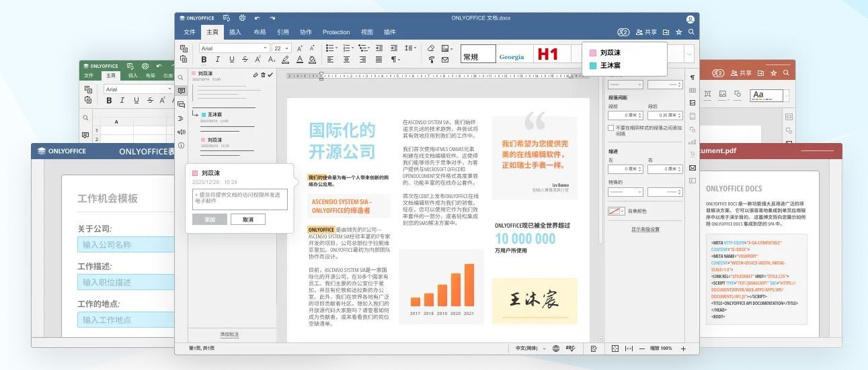Open the 引用 tab in document editor
The image size is (868, 370).
tap(283, 32)
